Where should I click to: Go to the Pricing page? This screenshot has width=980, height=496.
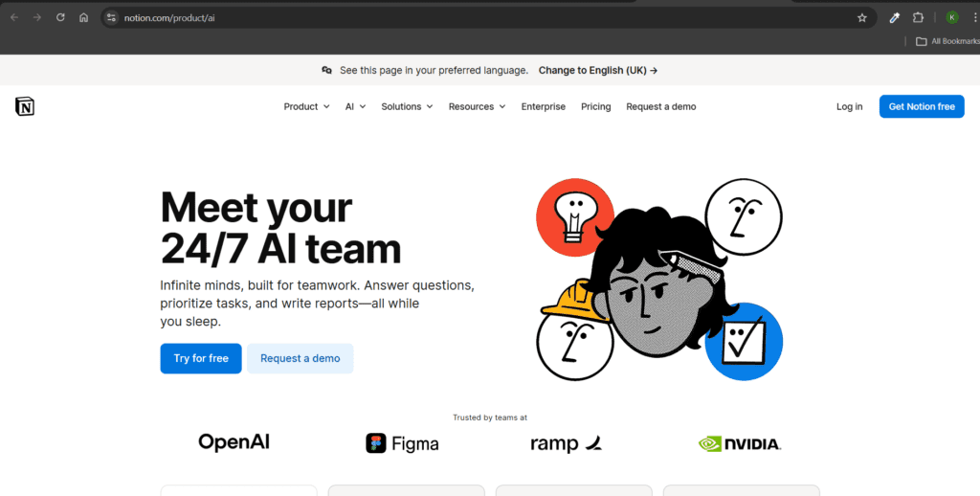[x=595, y=106]
